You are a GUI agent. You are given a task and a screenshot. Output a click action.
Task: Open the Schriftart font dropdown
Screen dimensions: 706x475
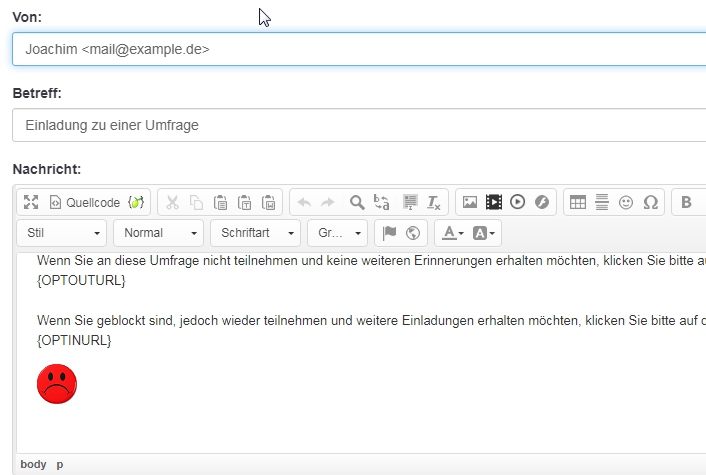[x=254, y=233]
